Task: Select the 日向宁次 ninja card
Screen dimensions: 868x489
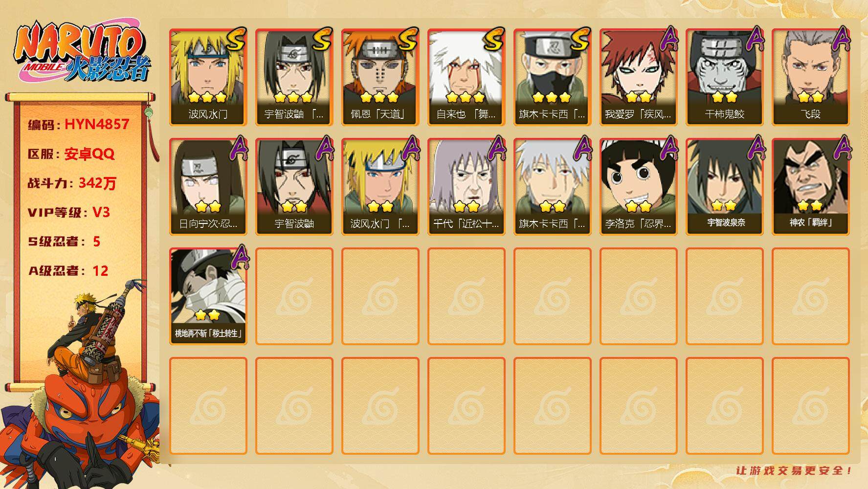Action: click(x=208, y=187)
